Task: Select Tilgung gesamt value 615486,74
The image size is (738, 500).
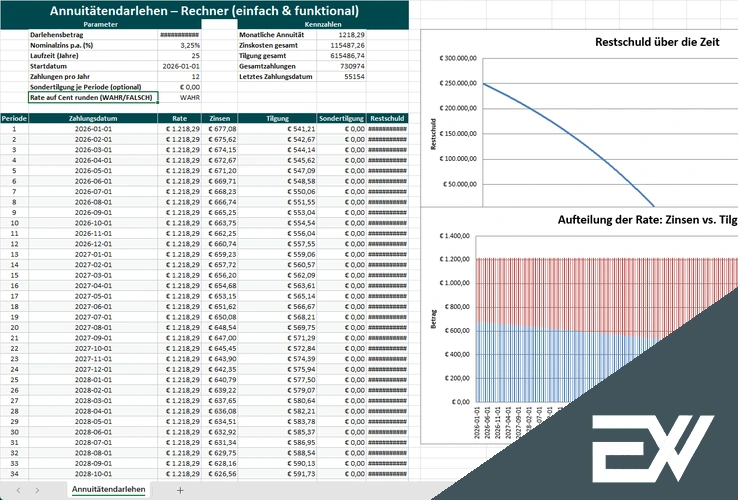Action: [x=341, y=56]
